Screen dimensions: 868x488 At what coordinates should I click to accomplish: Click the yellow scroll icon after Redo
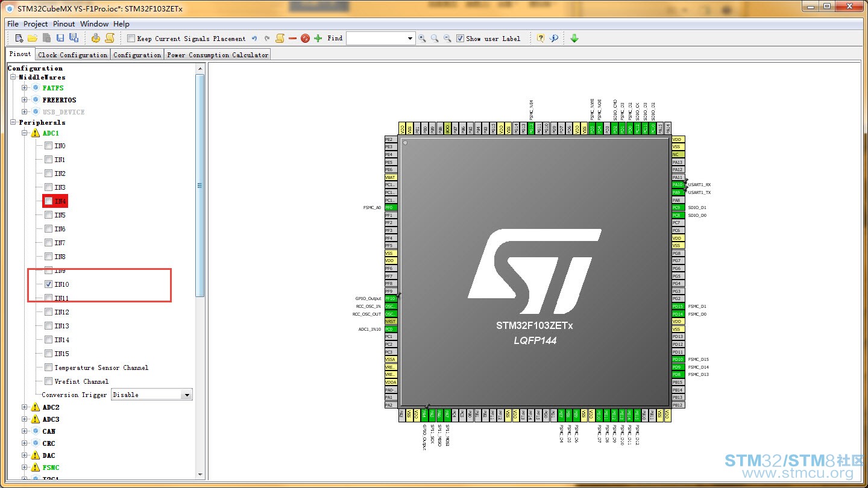click(280, 38)
